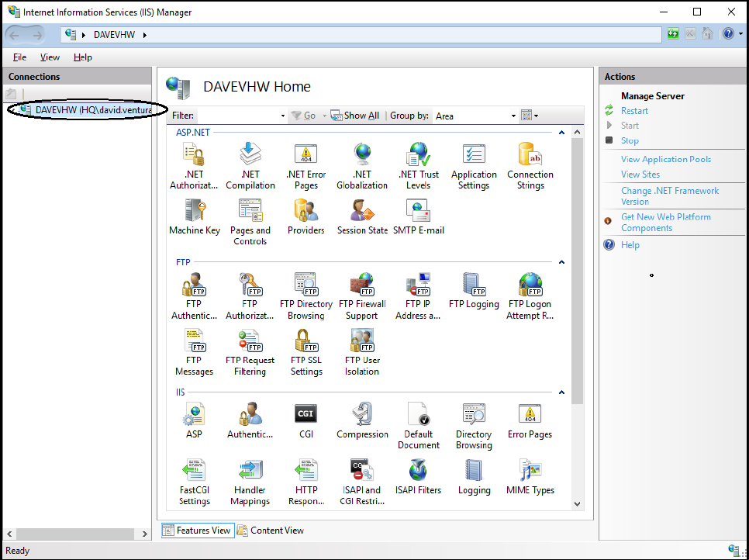Screen dimensions: 749x560
Task: Open the ASP feature icon
Action: (194, 420)
